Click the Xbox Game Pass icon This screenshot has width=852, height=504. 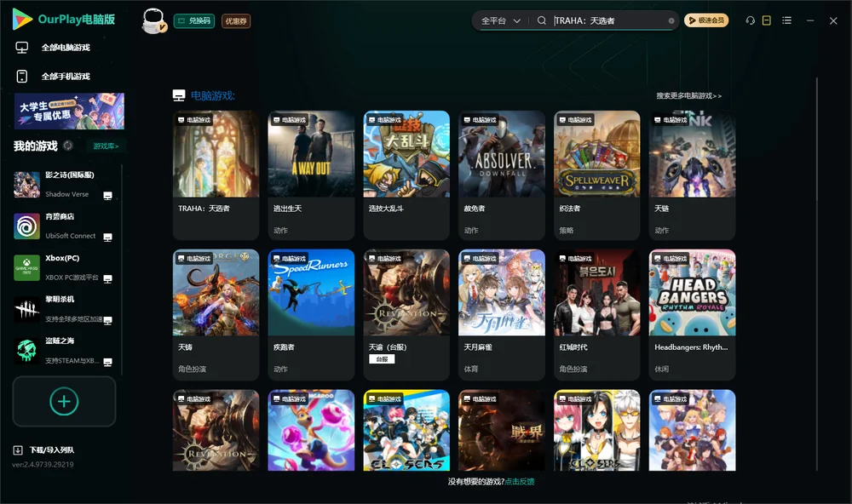click(x=26, y=267)
